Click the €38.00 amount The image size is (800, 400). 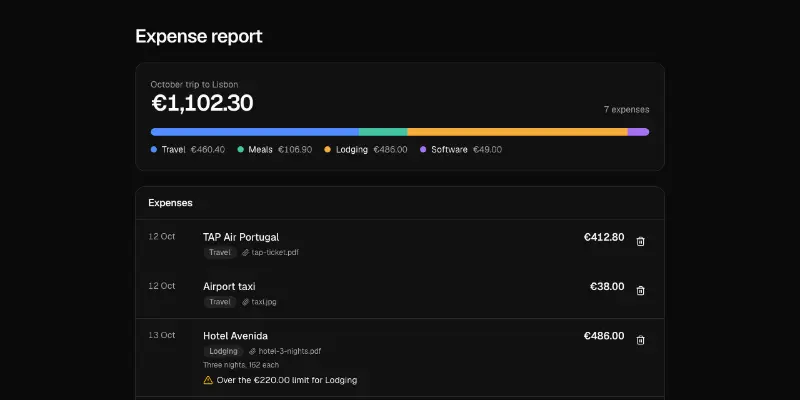[607, 287]
